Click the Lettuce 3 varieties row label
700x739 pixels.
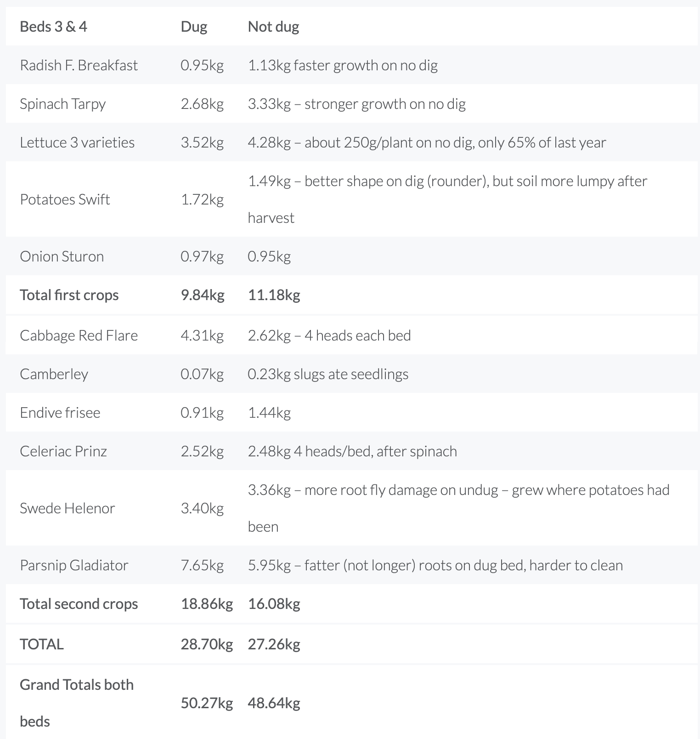[x=77, y=142]
